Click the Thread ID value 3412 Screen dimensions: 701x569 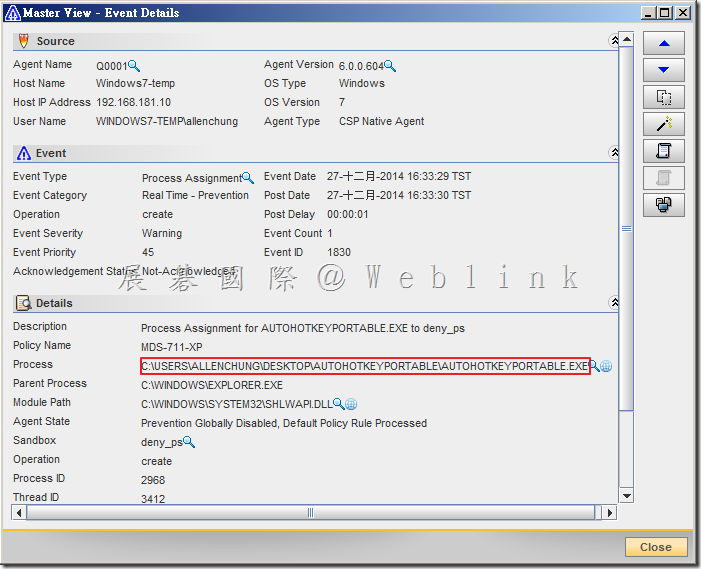[x=153, y=499]
